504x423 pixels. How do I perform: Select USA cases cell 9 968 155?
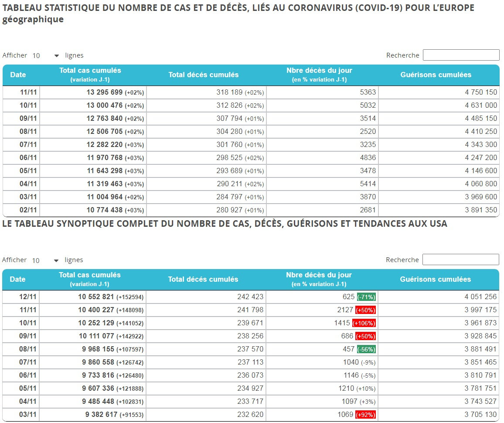pyautogui.click(x=92, y=349)
